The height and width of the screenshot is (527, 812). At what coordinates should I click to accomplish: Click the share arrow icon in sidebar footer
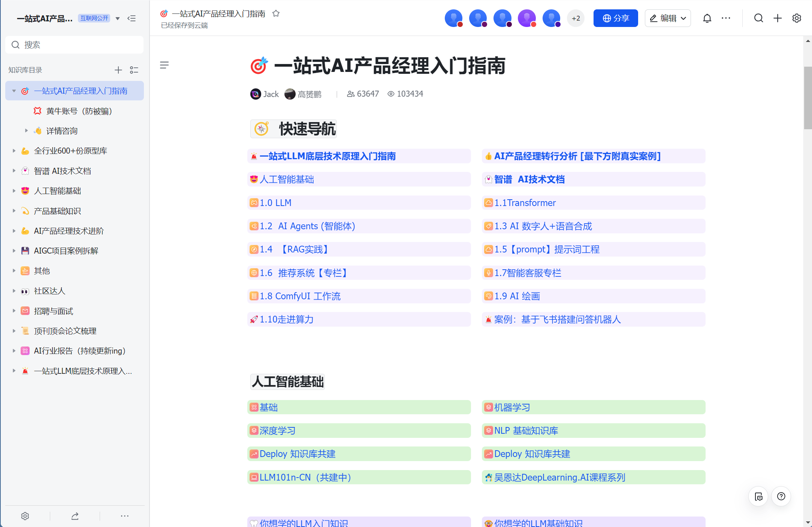click(x=75, y=516)
